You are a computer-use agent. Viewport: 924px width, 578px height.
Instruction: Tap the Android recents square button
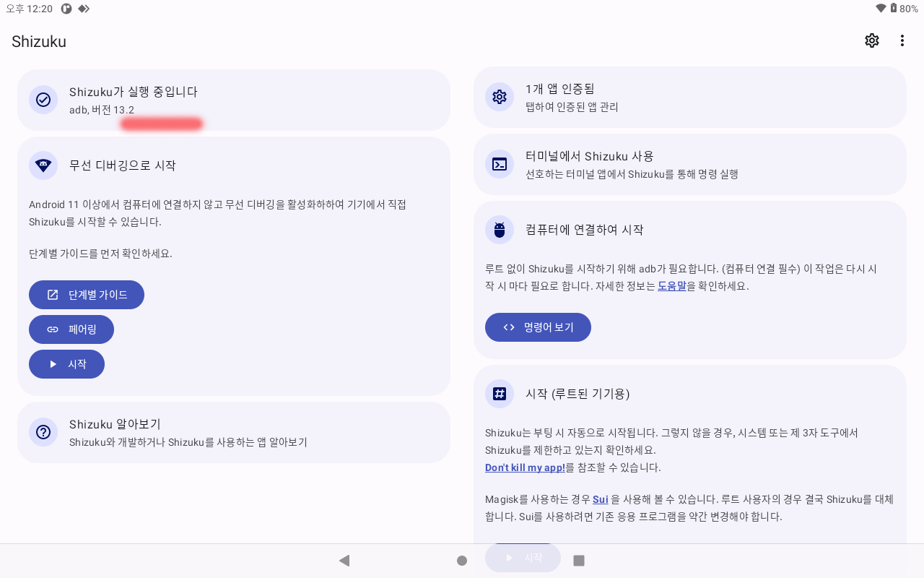click(x=579, y=560)
